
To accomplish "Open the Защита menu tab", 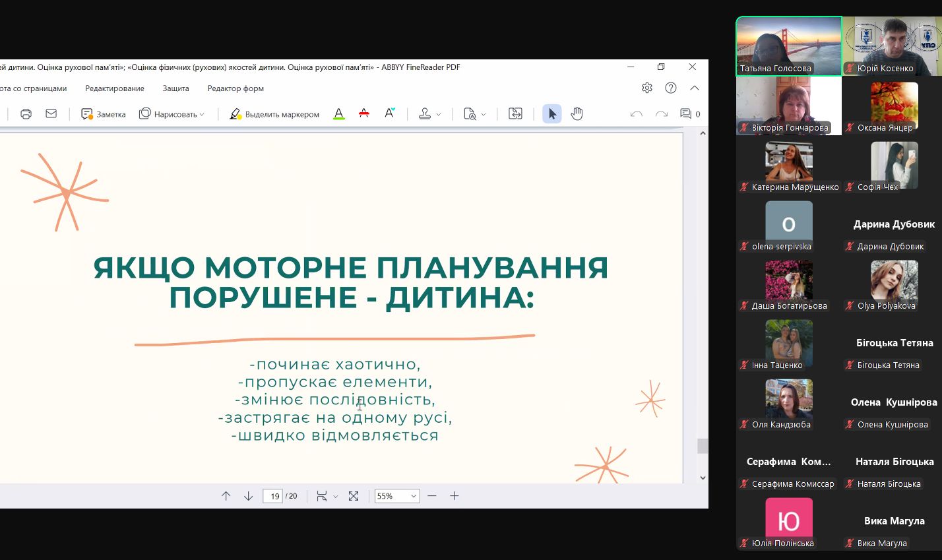I will click(175, 88).
